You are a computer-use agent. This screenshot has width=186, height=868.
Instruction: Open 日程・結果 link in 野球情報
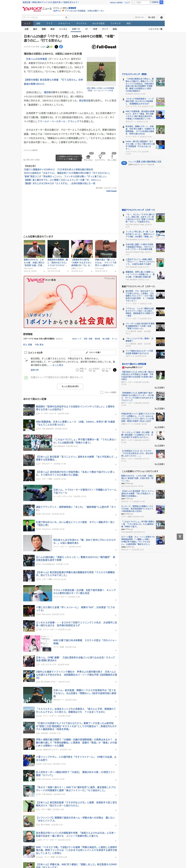coord(88,339)
